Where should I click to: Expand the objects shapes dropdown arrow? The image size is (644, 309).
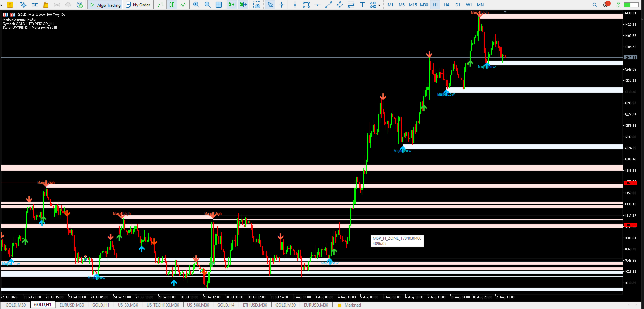coord(379,5)
